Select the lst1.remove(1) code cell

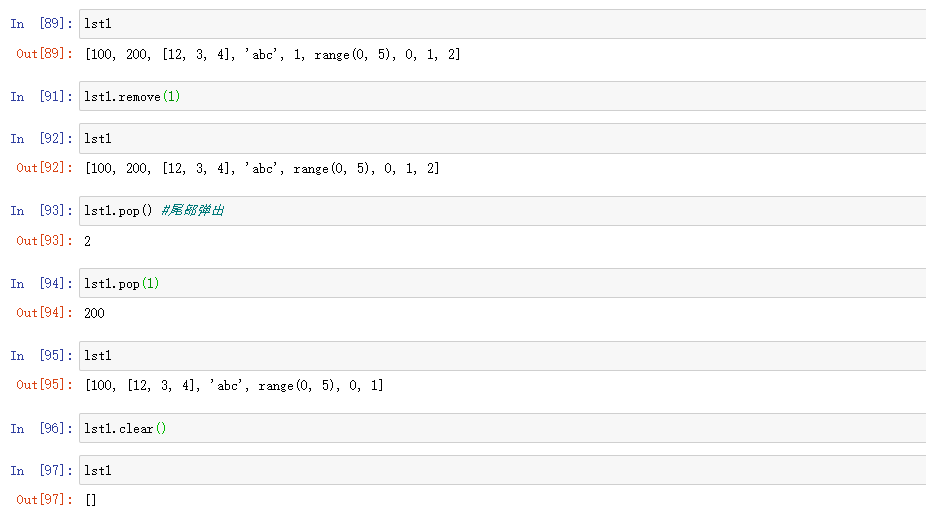(500, 96)
